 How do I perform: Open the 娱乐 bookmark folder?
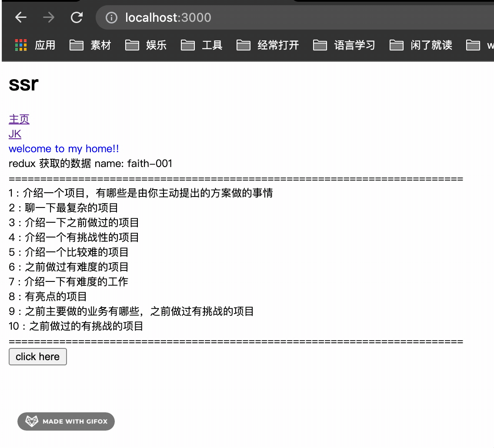[146, 45]
